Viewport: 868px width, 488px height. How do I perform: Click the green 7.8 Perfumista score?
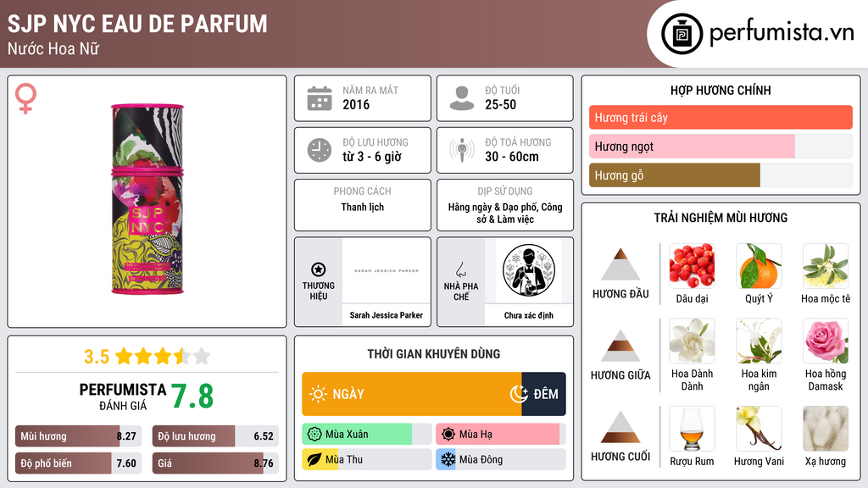(192, 396)
